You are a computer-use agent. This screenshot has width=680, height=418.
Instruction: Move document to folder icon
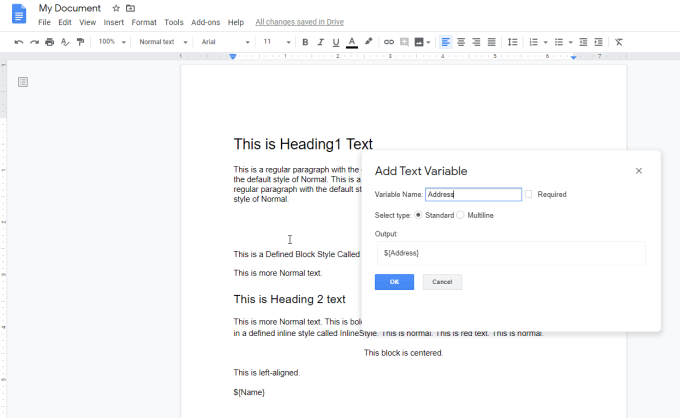pyautogui.click(x=130, y=8)
